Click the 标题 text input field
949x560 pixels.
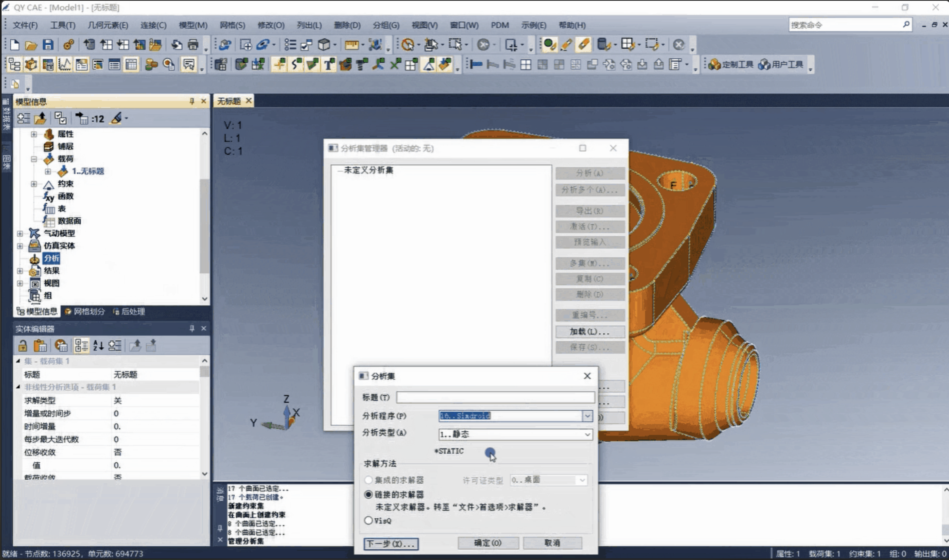point(495,397)
